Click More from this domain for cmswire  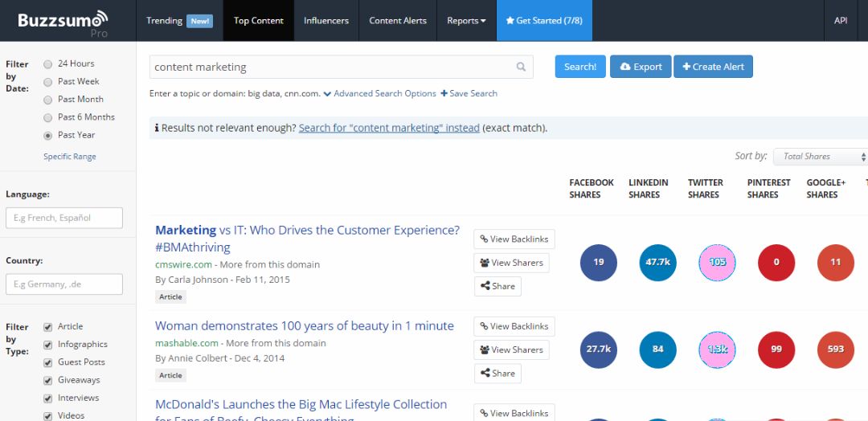coord(269,264)
